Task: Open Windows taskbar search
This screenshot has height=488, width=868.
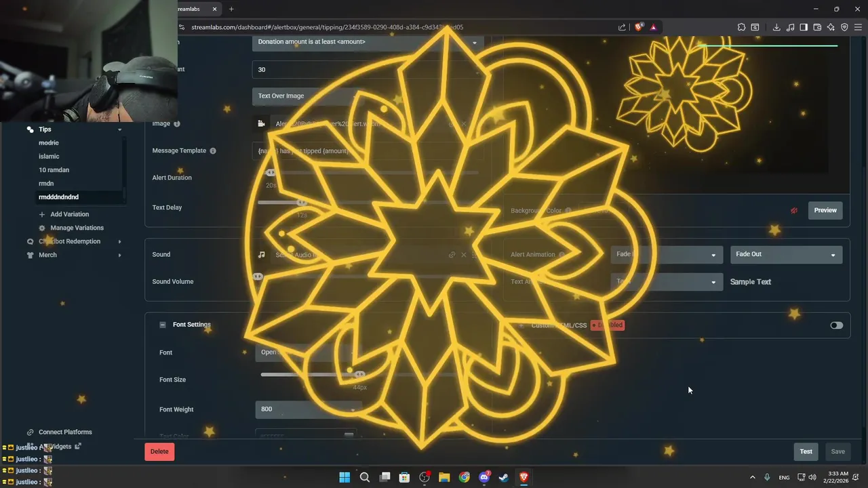Action: point(364,477)
